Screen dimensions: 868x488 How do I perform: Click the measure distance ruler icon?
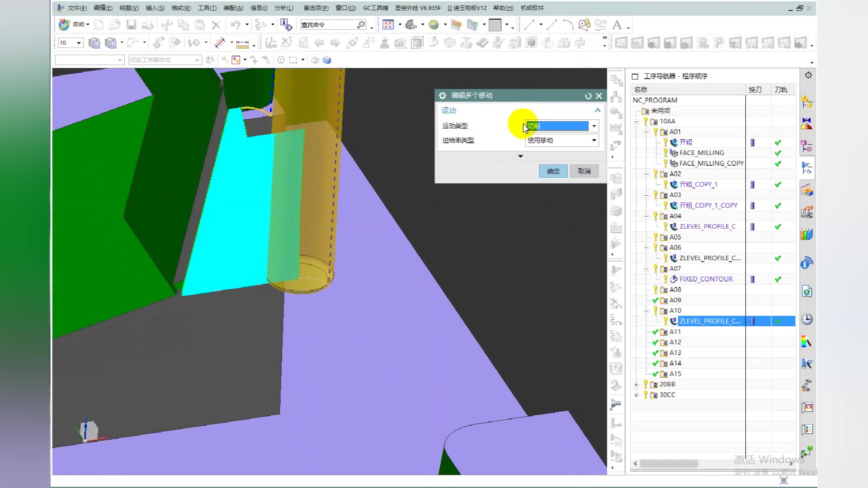pos(242,43)
